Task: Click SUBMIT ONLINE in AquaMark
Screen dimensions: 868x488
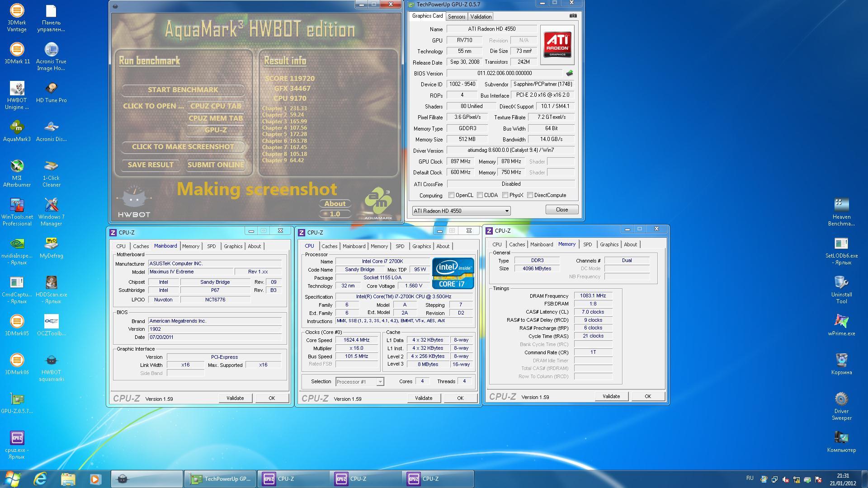Action: pos(216,165)
